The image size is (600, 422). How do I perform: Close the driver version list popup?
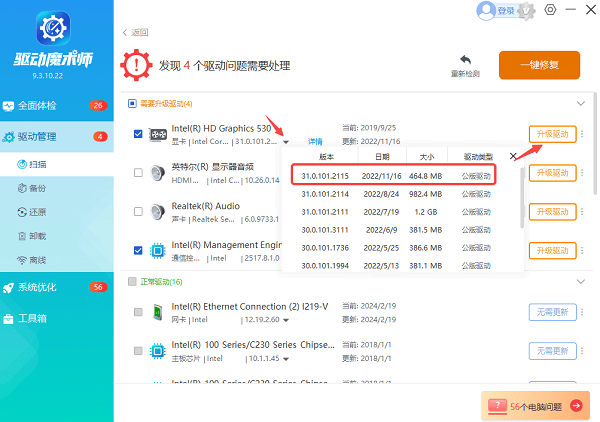click(x=513, y=156)
